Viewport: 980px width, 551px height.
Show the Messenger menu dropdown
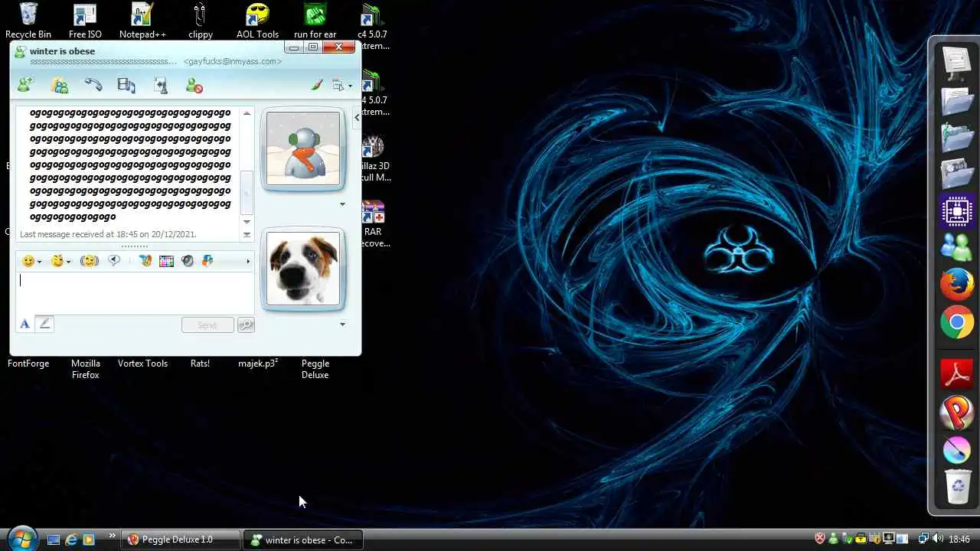(341, 86)
